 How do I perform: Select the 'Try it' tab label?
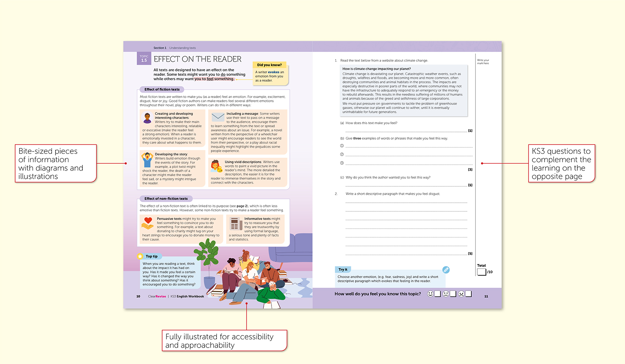343,269
